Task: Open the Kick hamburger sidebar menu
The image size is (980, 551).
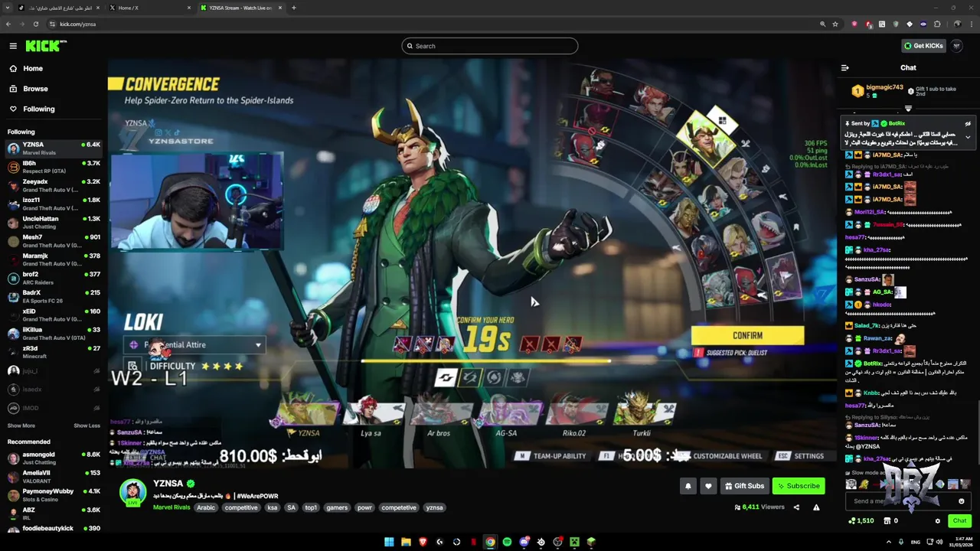Action: pos(13,46)
